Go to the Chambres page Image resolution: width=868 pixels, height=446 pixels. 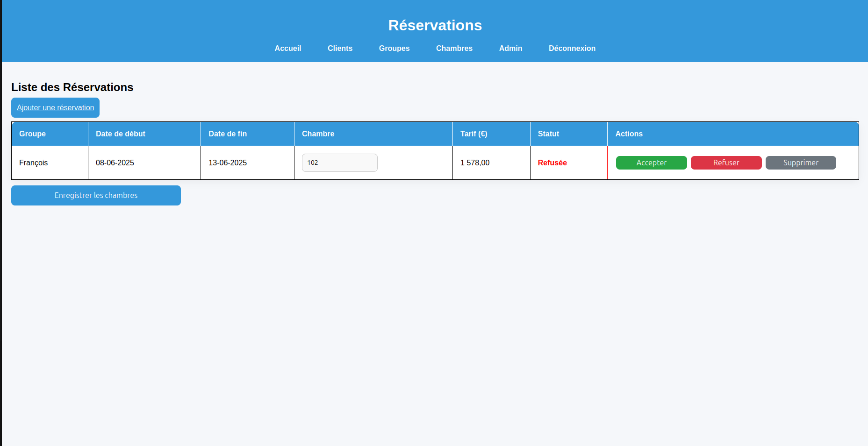pos(454,48)
